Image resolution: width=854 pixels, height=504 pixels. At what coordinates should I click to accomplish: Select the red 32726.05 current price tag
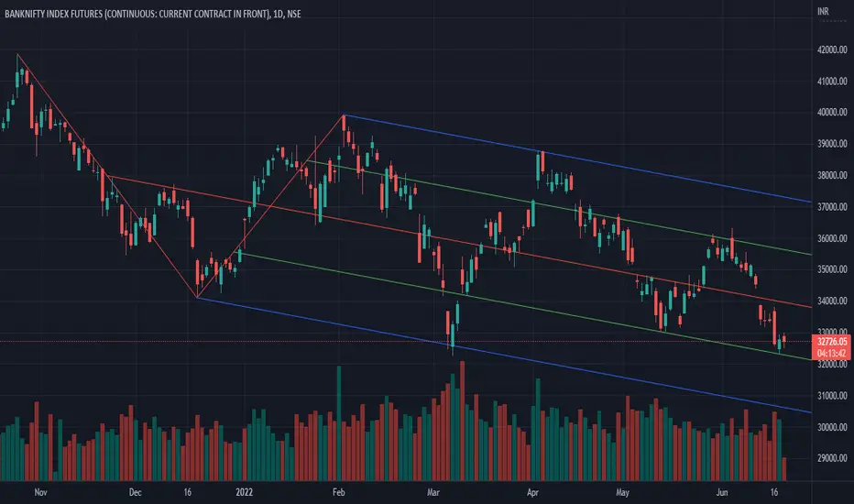[832, 342]
